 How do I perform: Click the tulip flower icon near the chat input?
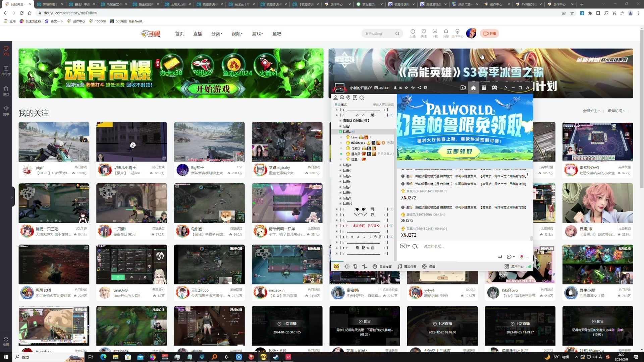(521, 256)
